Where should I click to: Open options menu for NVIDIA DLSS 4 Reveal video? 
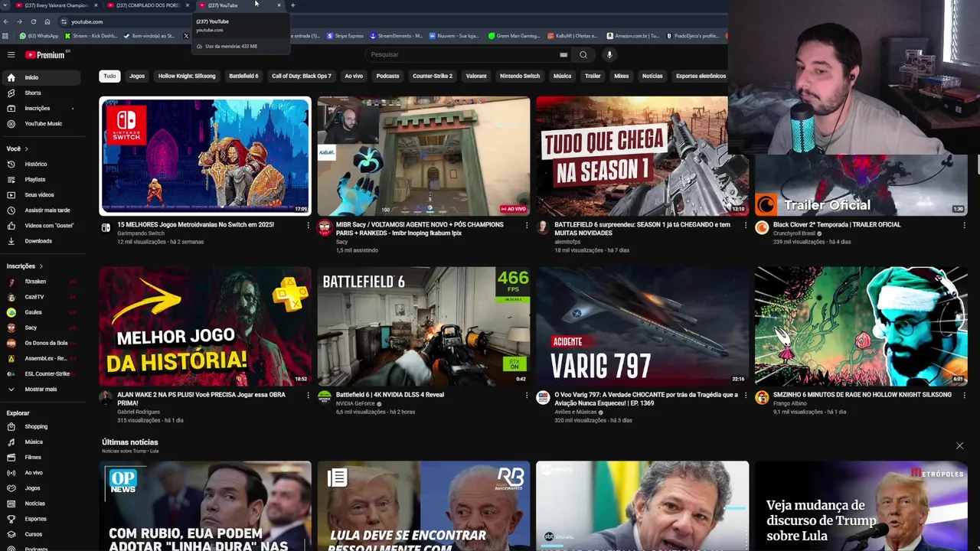(x=526, y=395)
